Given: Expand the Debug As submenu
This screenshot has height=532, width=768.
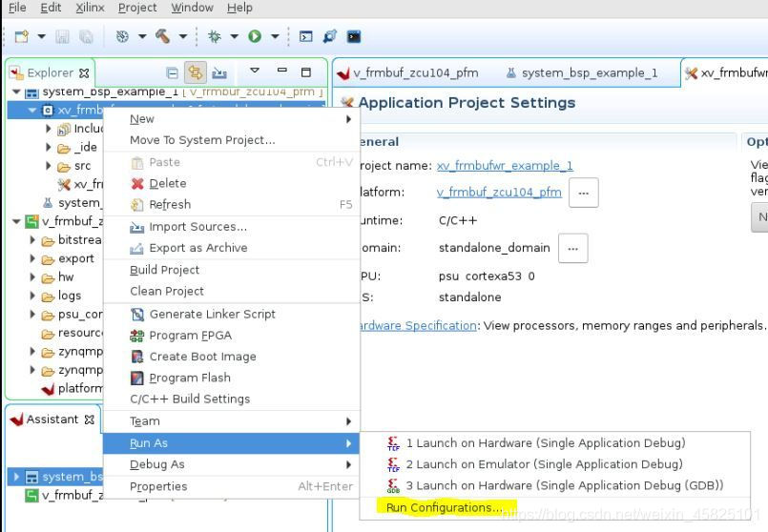Looking at the screenshot, I should click(x=232, y=464).
